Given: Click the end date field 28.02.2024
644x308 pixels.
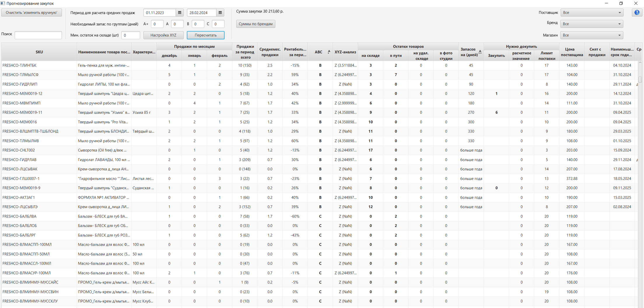Looking at the screenshot, I should tap(202, 13).
